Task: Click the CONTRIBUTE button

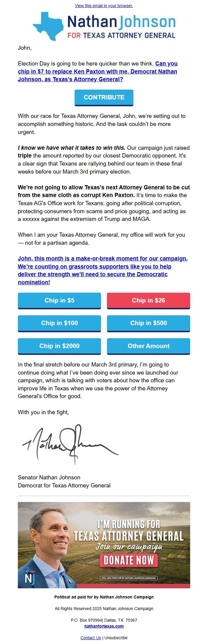Action: tap(104, 97)
